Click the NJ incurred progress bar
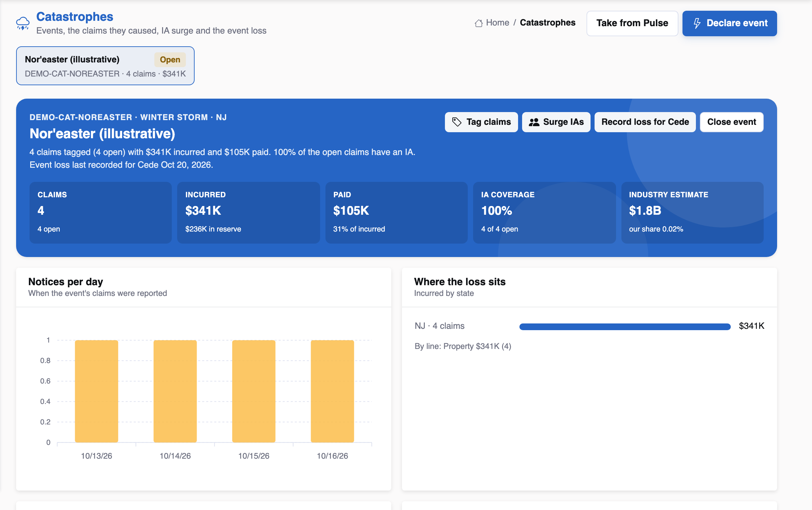This screenshot has width=812, height=510. 625,326
